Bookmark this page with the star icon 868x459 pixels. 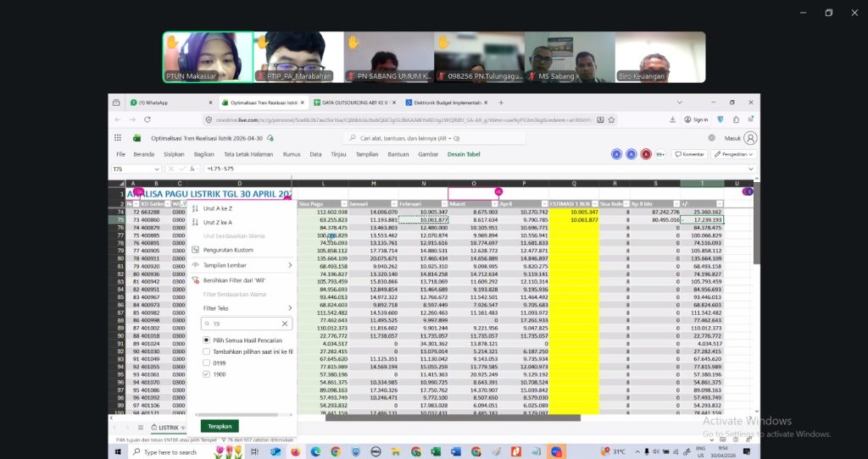point(612,119)
